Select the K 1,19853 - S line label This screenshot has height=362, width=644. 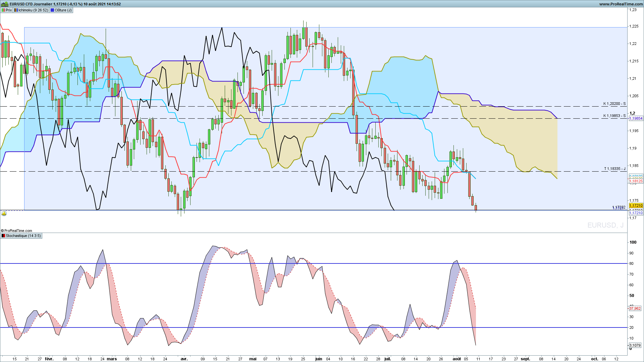[614, 116]
